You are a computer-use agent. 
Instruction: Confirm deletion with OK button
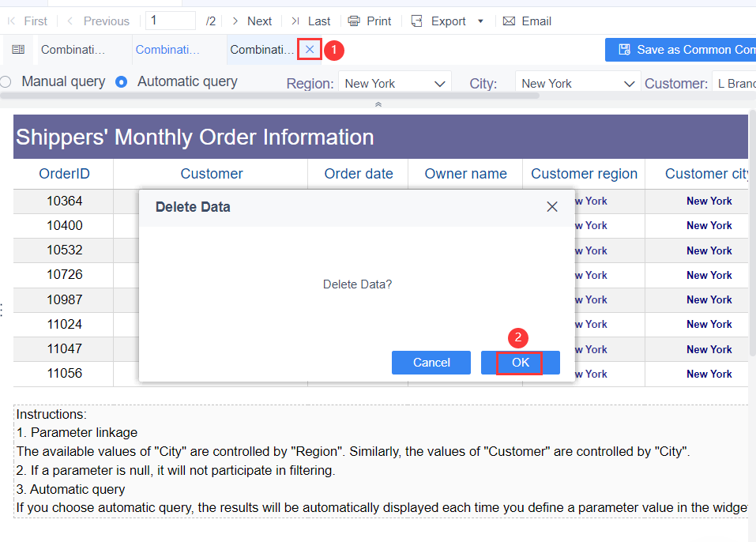[521, 363]
